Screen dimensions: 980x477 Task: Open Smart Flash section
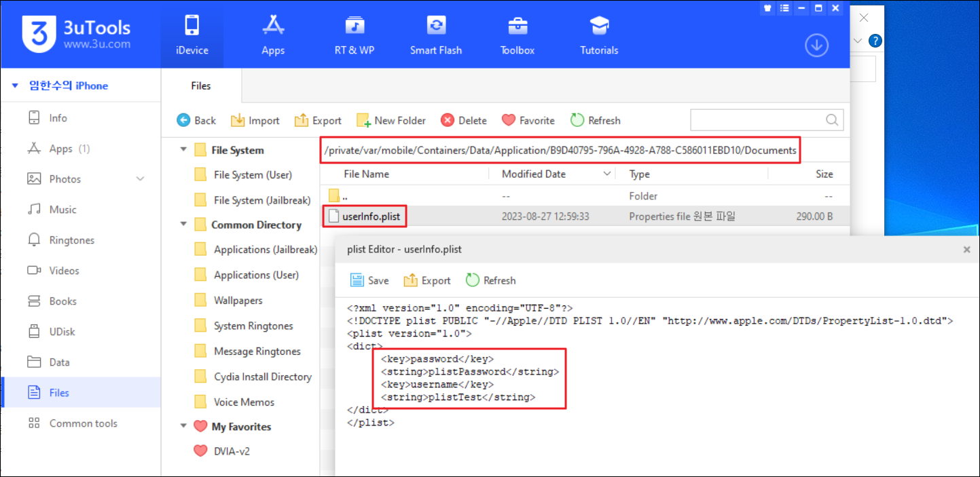(x=436, y=35)
